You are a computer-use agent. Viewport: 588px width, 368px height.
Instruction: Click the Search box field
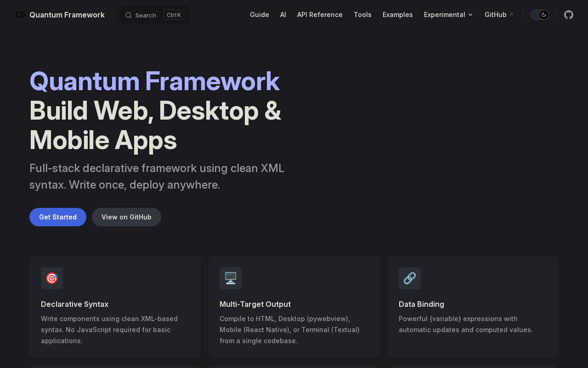154,15
